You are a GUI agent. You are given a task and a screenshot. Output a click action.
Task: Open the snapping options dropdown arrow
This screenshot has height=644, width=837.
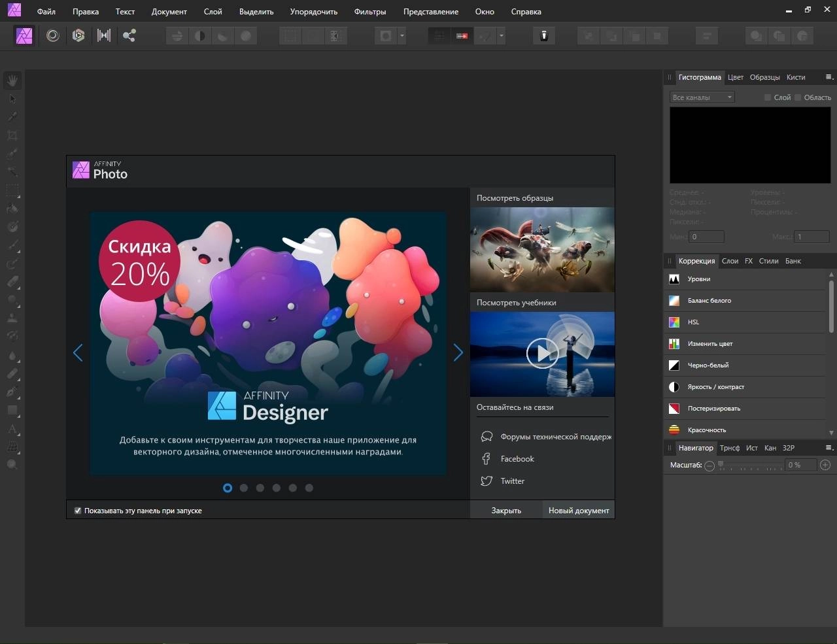tap(501, 36)
